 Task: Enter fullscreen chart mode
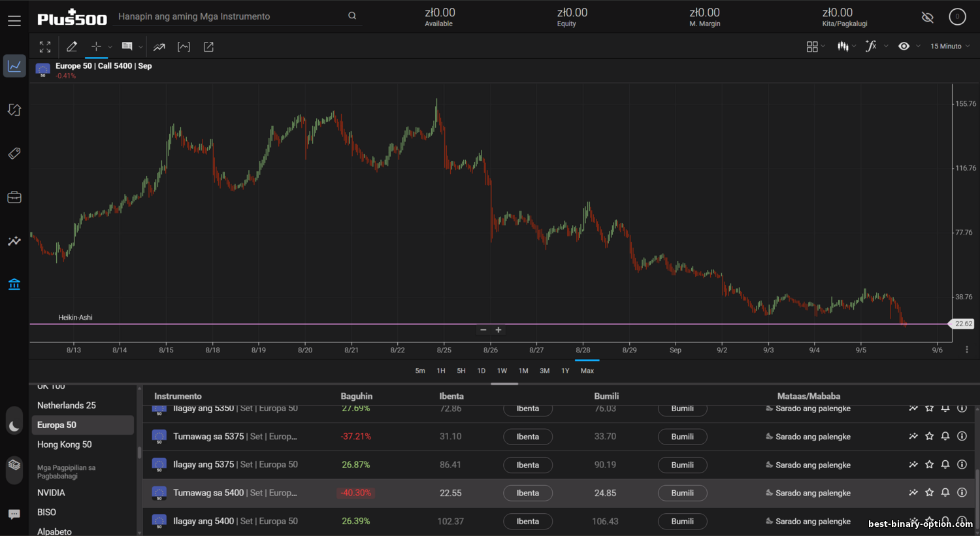pyautogui.click(x=45, y=47)
